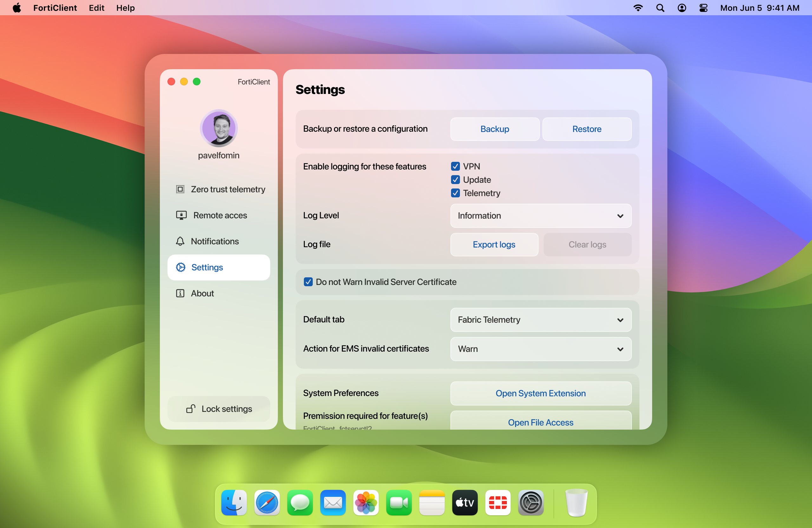This screenshot has width=812, height=528.
Task: Toggle Do not Warn Invalid Server Certificate
Action: 308,282
